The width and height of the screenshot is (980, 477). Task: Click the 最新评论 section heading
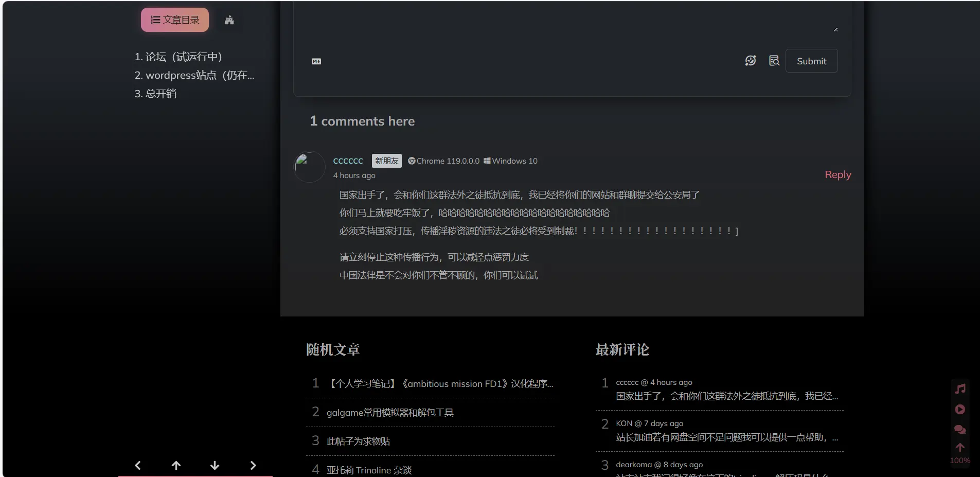point(622,350)
